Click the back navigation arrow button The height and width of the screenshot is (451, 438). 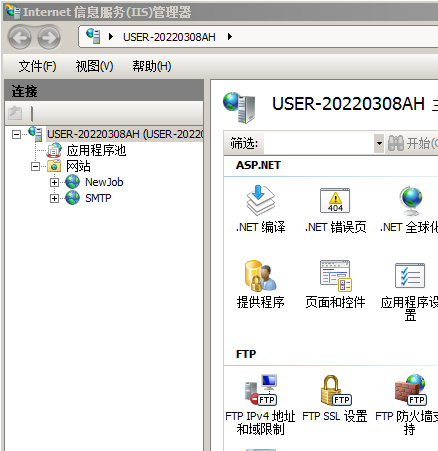(x=20, y=38)
